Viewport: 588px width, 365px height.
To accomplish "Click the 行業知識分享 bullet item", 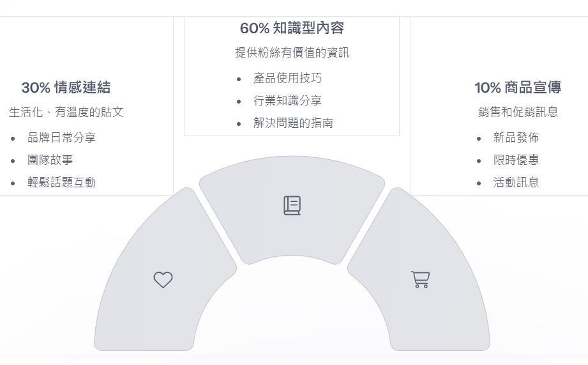I will coord(287,100).
